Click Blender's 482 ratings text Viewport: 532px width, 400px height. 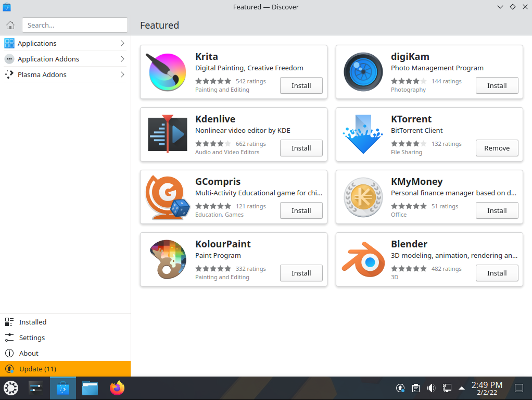click(x=447, y=269)
